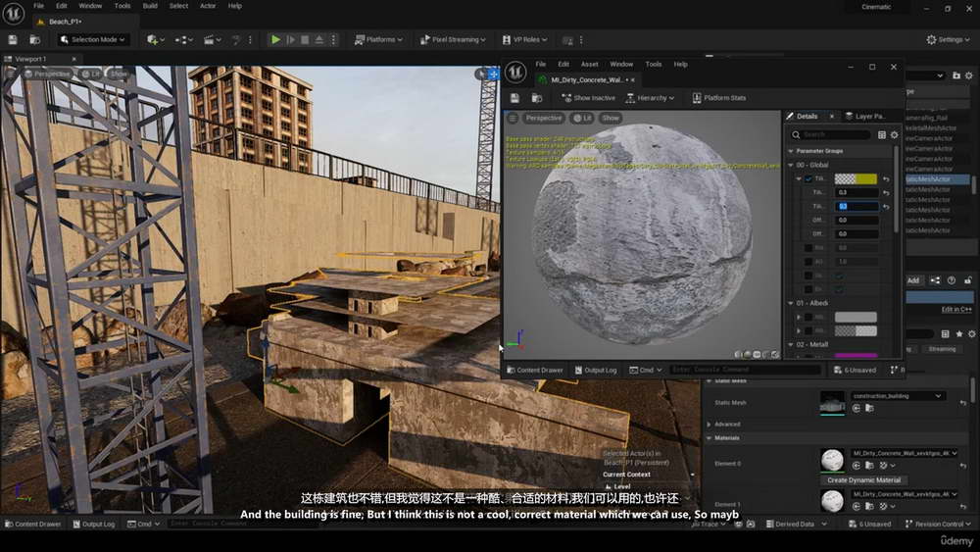Click the Skip frame button in play controls
Viewport: 980px width, 552px height.
[291, 39]
